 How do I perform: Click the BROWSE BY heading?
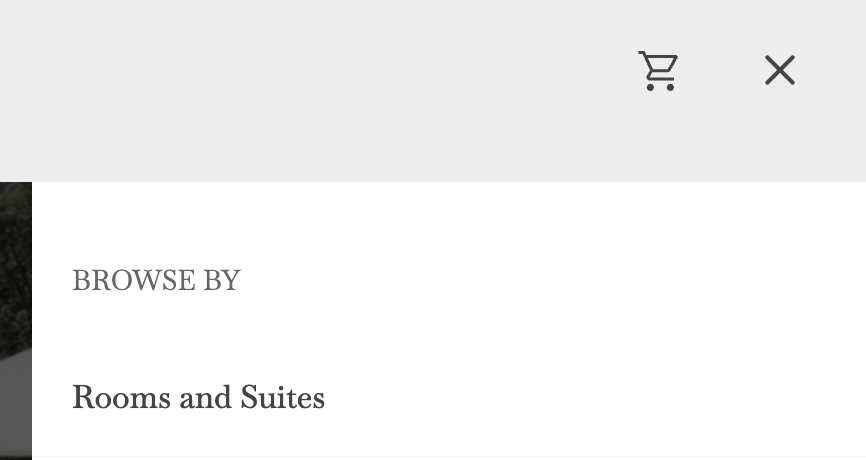click(x=156, y=280)
